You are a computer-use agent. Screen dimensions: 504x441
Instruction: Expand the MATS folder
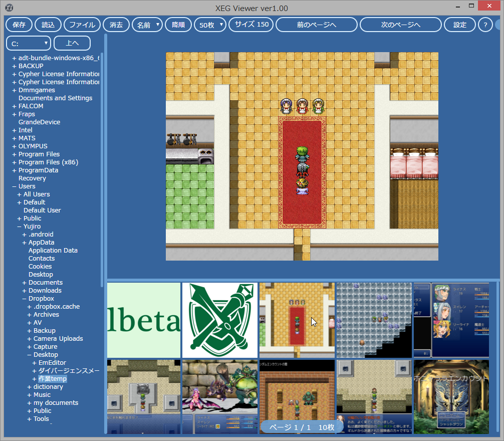coord(14,138)
